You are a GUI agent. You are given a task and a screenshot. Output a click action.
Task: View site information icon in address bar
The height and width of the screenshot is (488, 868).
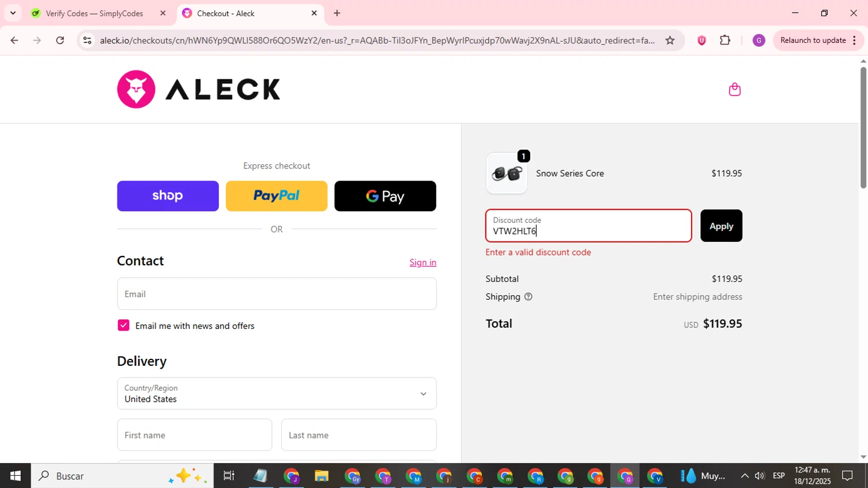click(87, 41)
